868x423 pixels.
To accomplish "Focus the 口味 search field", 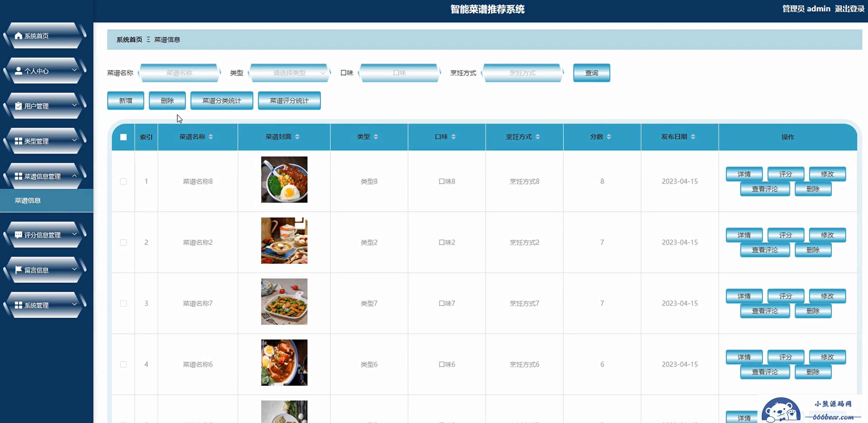I will pos(399,73).
